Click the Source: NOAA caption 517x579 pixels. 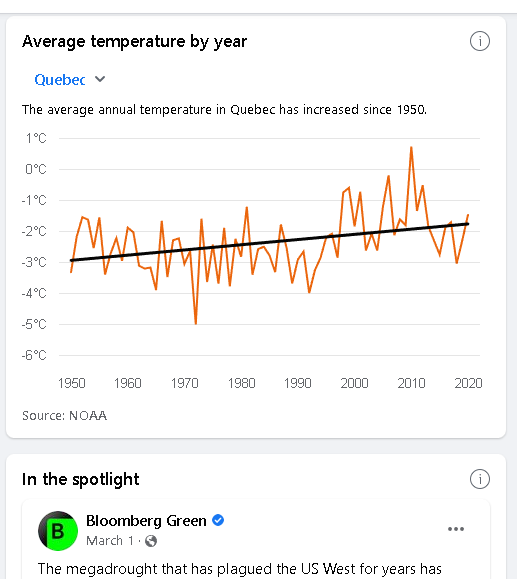65,416
